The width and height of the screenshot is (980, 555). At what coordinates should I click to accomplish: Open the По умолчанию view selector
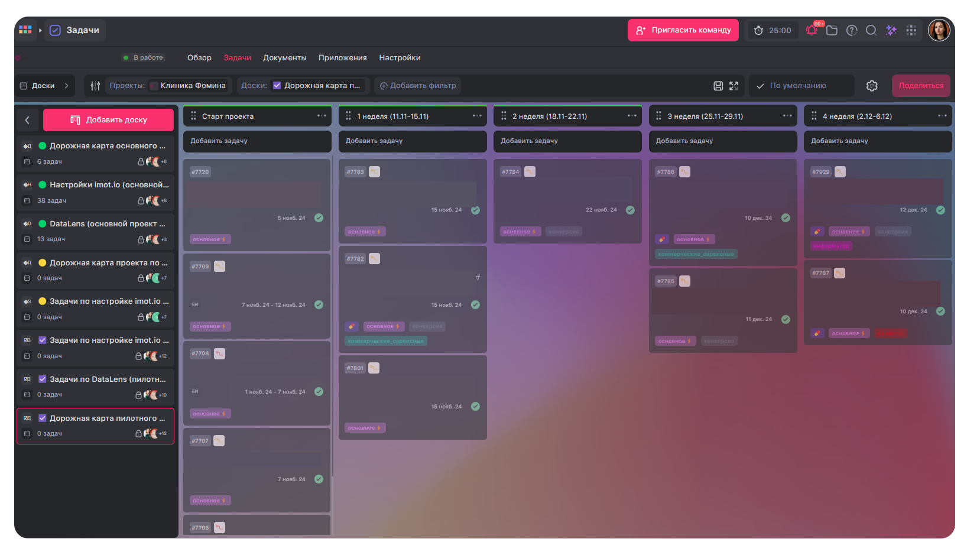click(801, 86)
